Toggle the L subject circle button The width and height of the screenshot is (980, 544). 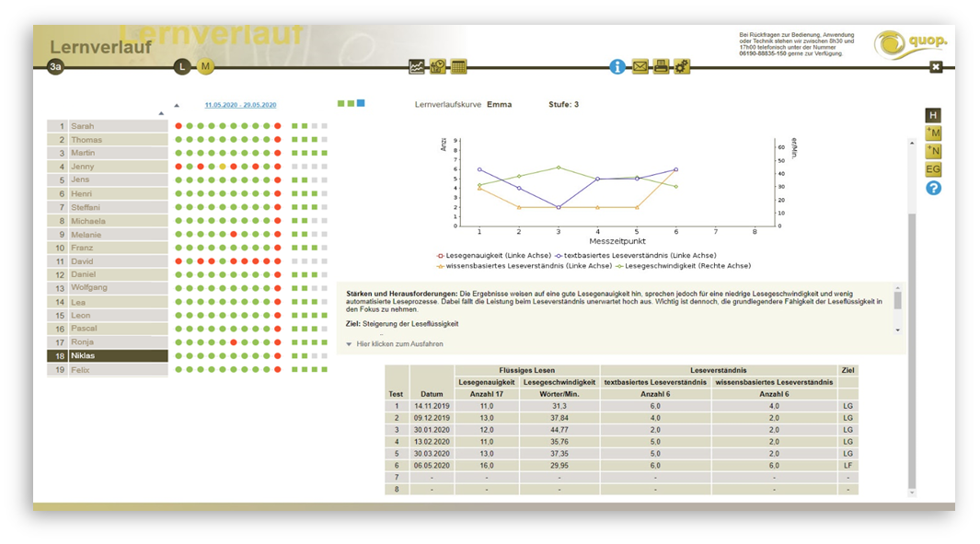(182, 66)
